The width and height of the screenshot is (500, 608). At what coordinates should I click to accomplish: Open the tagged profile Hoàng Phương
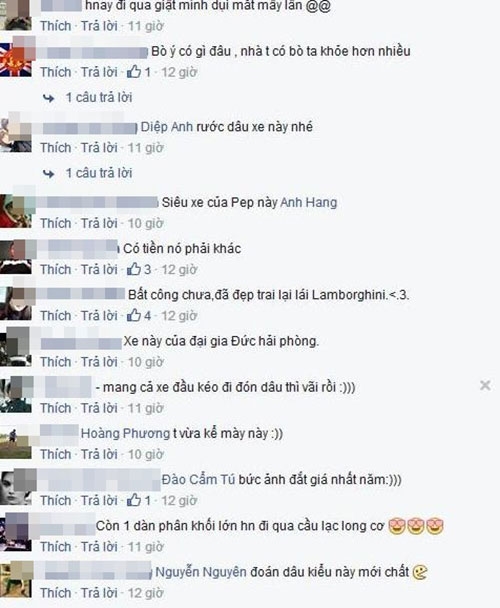coord(125,434)
